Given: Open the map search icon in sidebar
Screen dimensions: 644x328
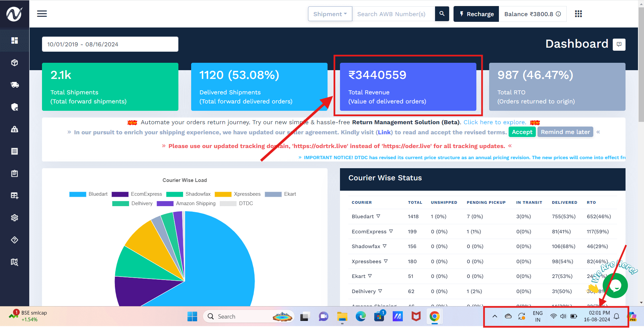Looking at the screenshot, I should click(x=14, y=262).
